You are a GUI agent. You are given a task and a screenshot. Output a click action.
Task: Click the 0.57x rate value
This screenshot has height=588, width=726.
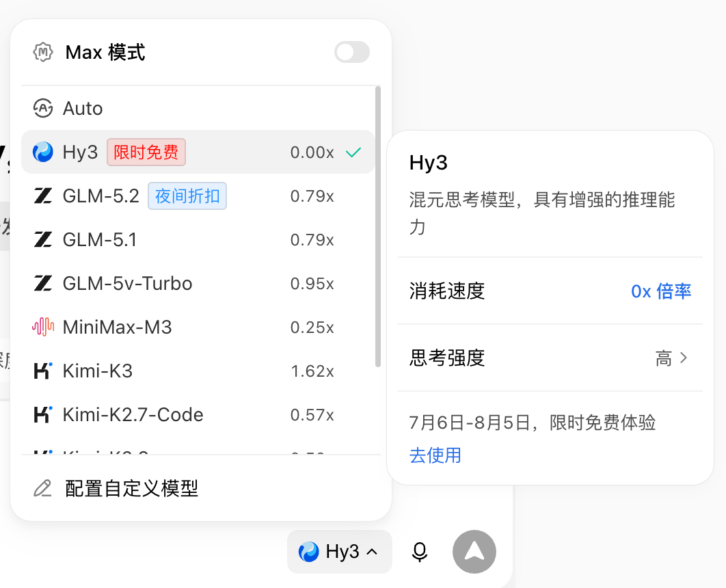click(312, 415)
